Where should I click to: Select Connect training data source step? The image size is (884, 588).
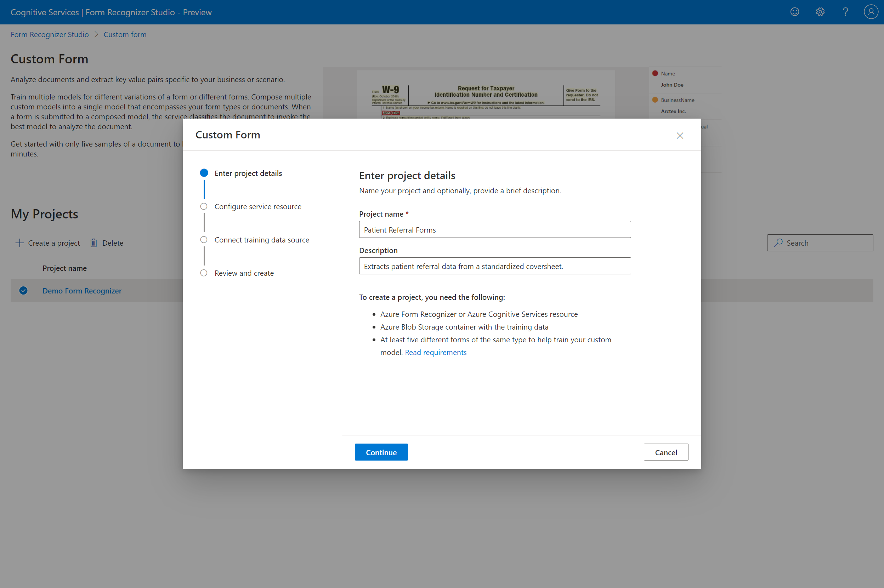[261, 240]
